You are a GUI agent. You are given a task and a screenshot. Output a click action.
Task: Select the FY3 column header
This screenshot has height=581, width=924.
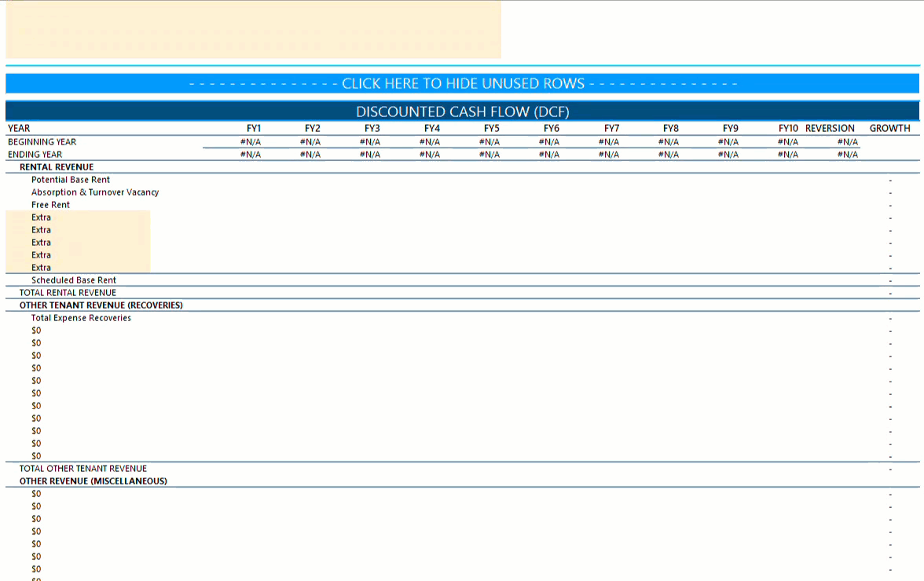click(x=372, y=128)
